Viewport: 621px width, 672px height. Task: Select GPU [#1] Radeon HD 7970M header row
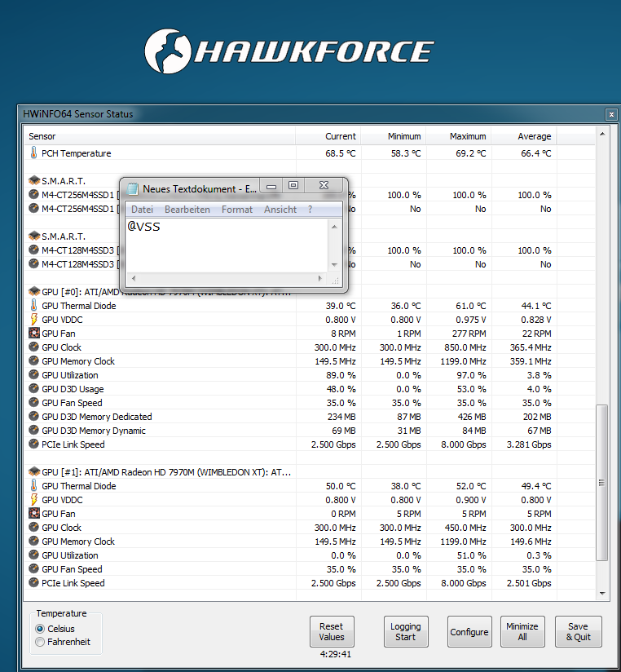(159, 472)
